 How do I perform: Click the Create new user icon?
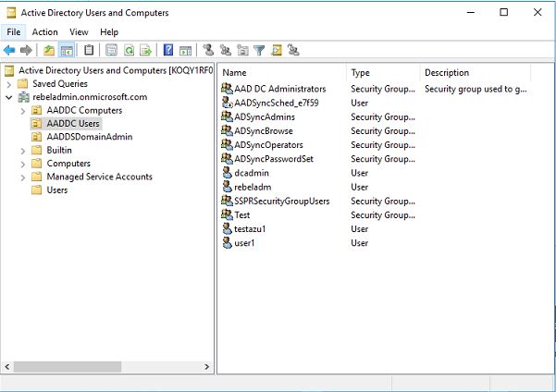(209, 50)
